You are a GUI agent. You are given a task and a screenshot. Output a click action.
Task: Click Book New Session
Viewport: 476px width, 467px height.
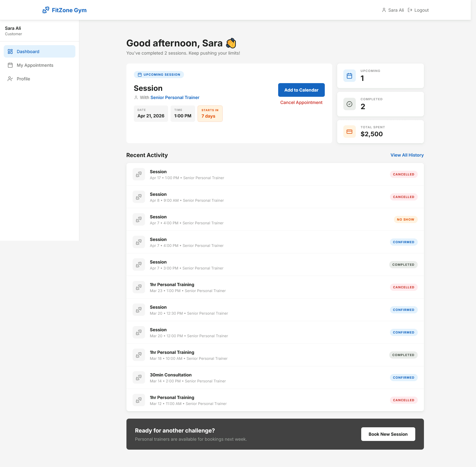pos(388,434)
